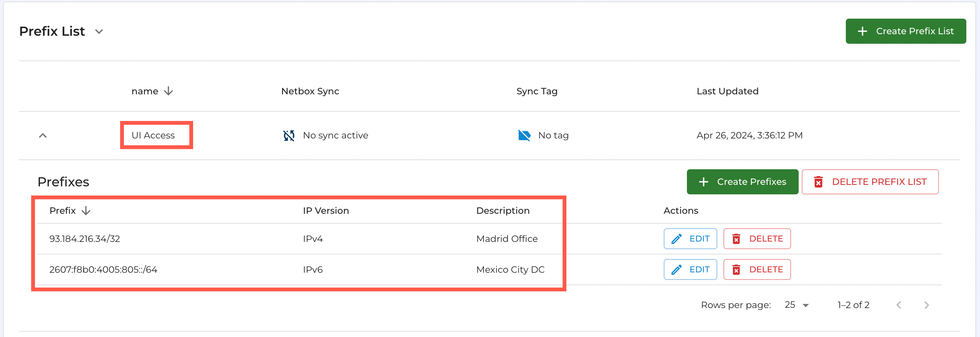This screenshot has height=337, width=980.
Task: Sort by the Prefix column arrow
Action: coord(86,211)
